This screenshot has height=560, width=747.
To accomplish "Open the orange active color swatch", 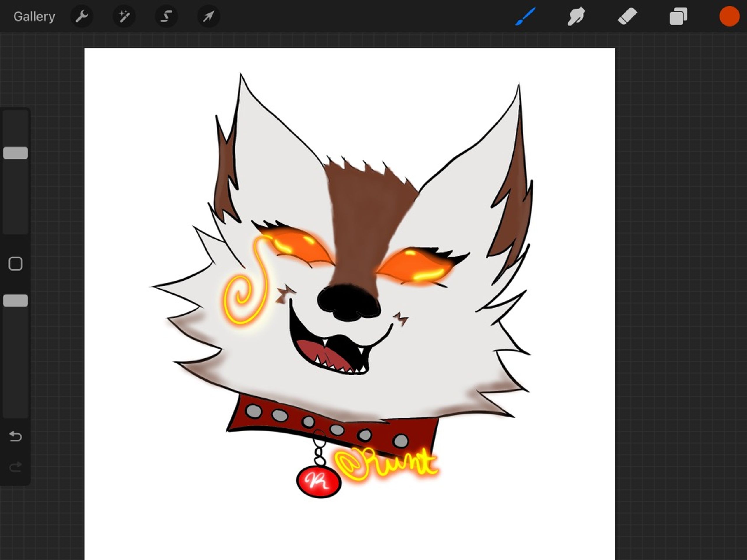I will coord(729,17).
